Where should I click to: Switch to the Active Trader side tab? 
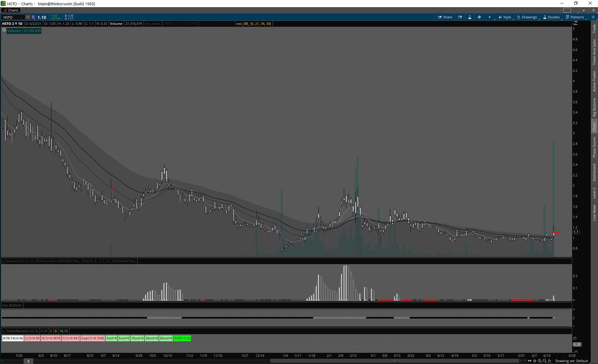coord(594,81)
